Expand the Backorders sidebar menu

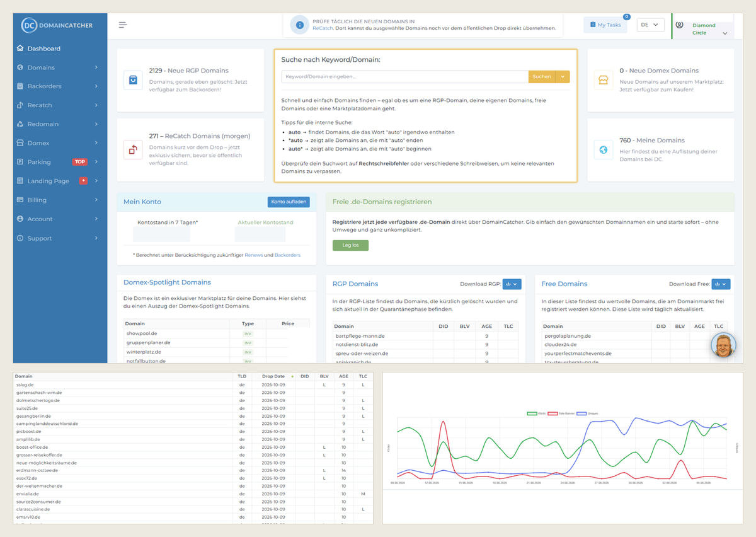click(x=60, y=86)
